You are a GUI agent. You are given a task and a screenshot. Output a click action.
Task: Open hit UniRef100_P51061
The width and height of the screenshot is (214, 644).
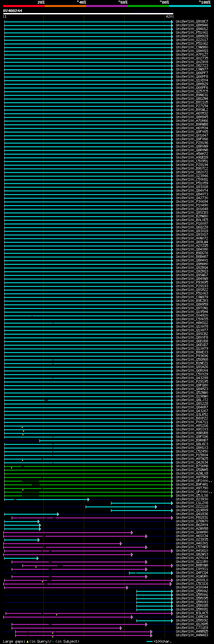(x=192, y=33)
